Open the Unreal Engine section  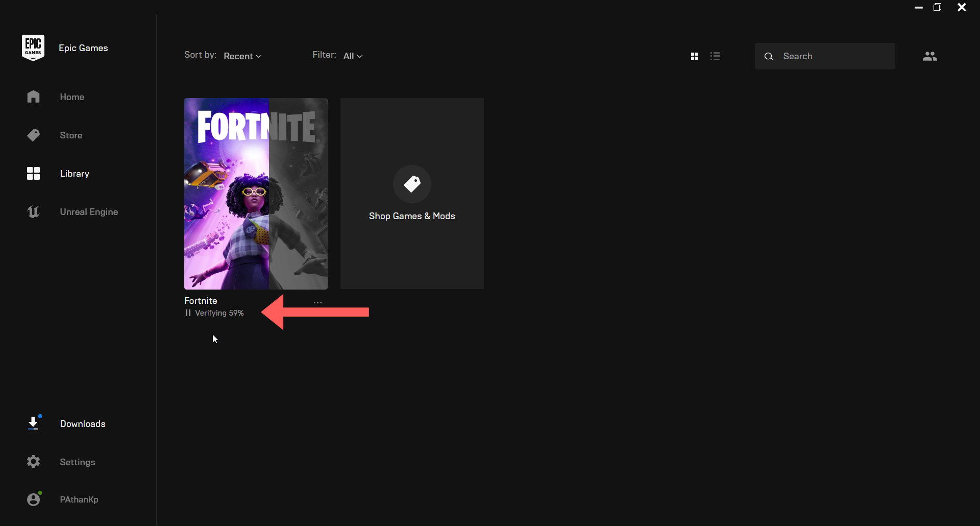(89, 212)
